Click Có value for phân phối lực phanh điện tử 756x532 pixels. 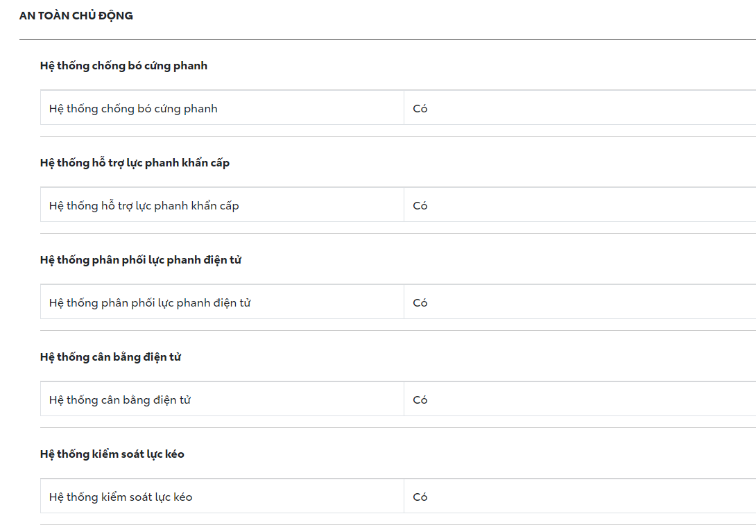[x=420, y=302]
